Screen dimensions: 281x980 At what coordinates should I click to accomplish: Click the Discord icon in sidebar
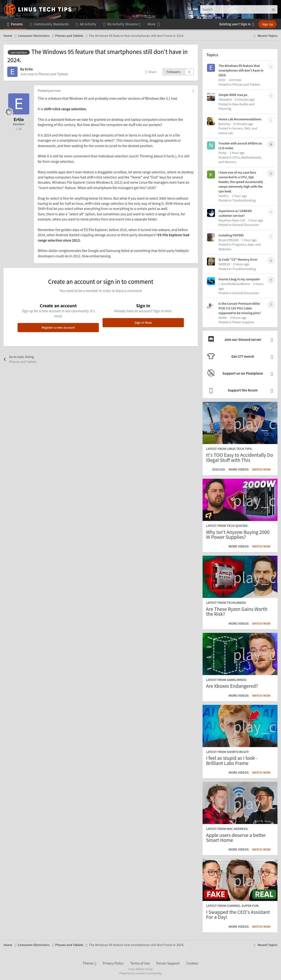pyautogui.click(x=211, y=339)
